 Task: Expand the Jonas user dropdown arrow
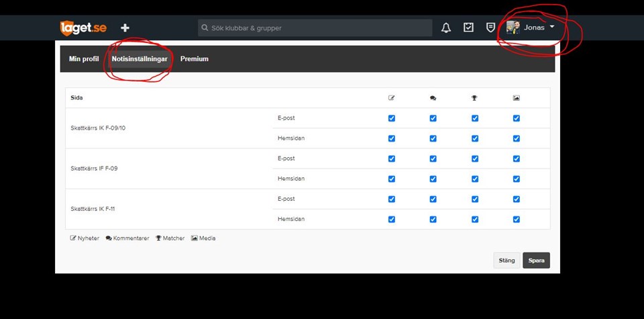(x=551, y=28)
